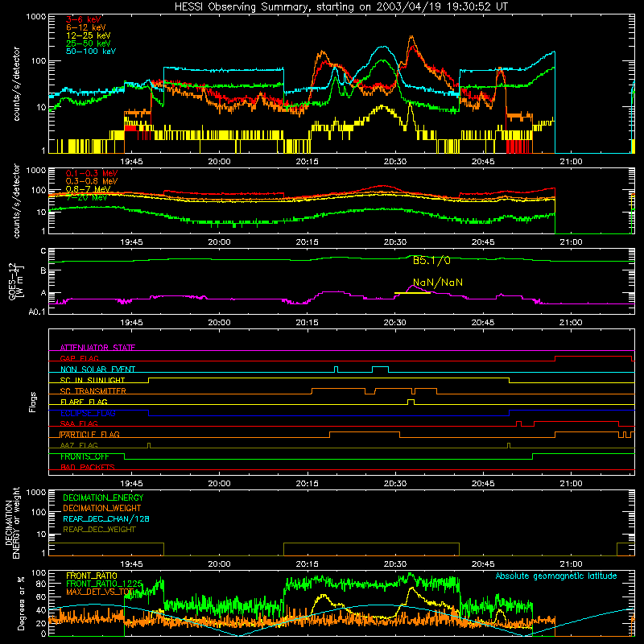Select the FRONTS_OFF flag label
Viewport: 644px width, 644px height.
[x=85, y=456]
